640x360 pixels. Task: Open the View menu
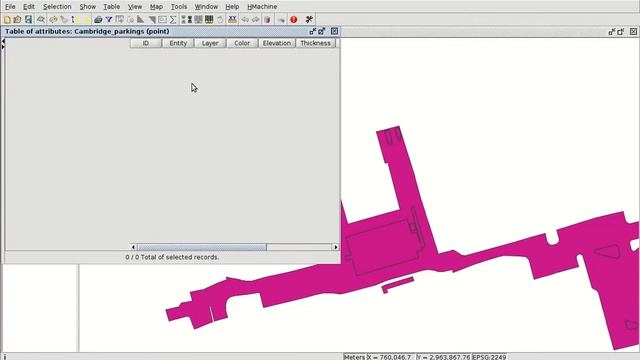[135, 7]
